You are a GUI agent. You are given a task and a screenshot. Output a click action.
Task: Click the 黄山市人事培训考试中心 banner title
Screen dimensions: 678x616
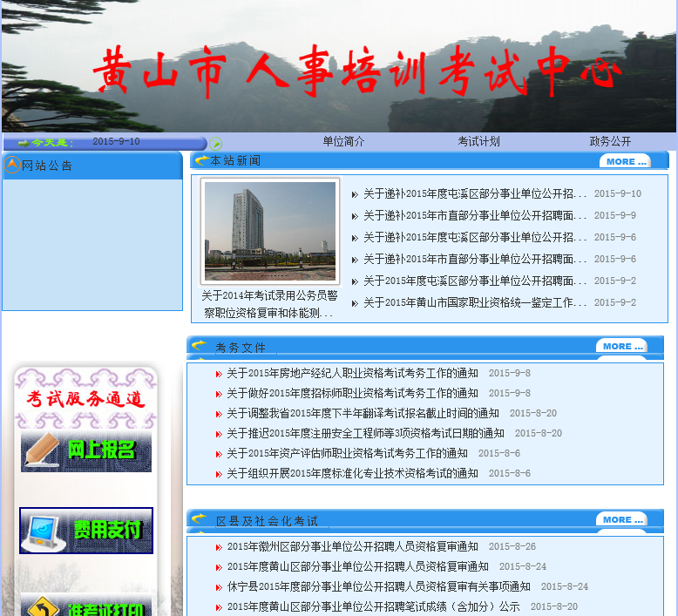tap(356, 71)
